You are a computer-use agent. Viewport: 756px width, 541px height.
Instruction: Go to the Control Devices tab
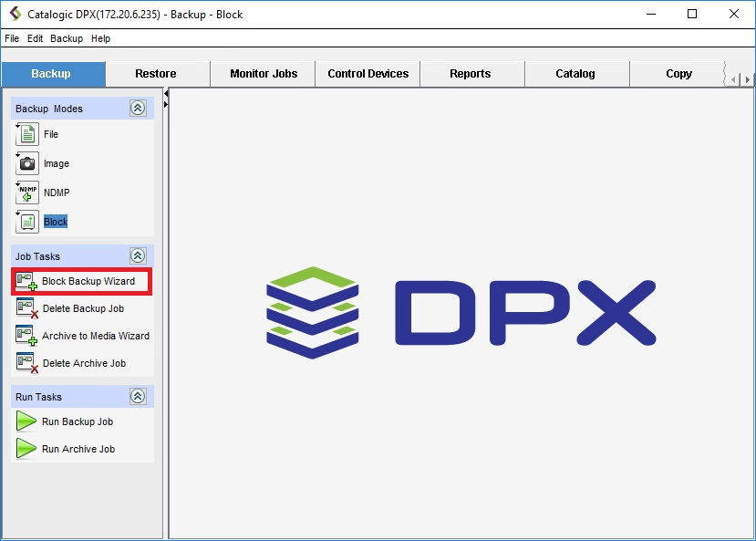(368, 74)
